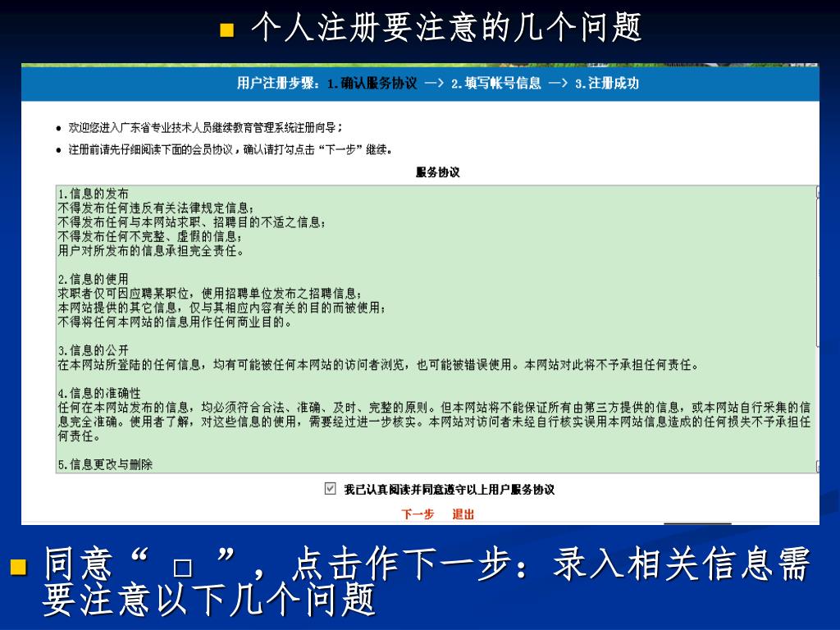840x630 pixels.
Task: Click the line 4.信息的准确性
Action: pyautogui.click(x=99, y=393)
